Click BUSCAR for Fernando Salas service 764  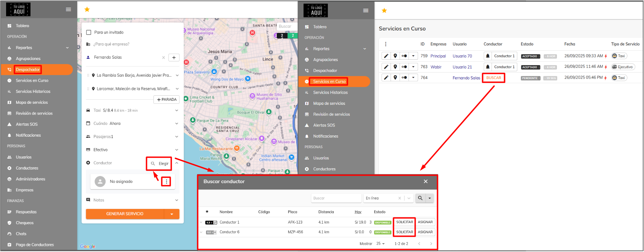coord(494,78)
